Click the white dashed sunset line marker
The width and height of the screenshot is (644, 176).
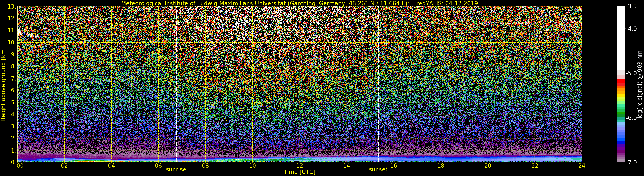coord(378,84)
